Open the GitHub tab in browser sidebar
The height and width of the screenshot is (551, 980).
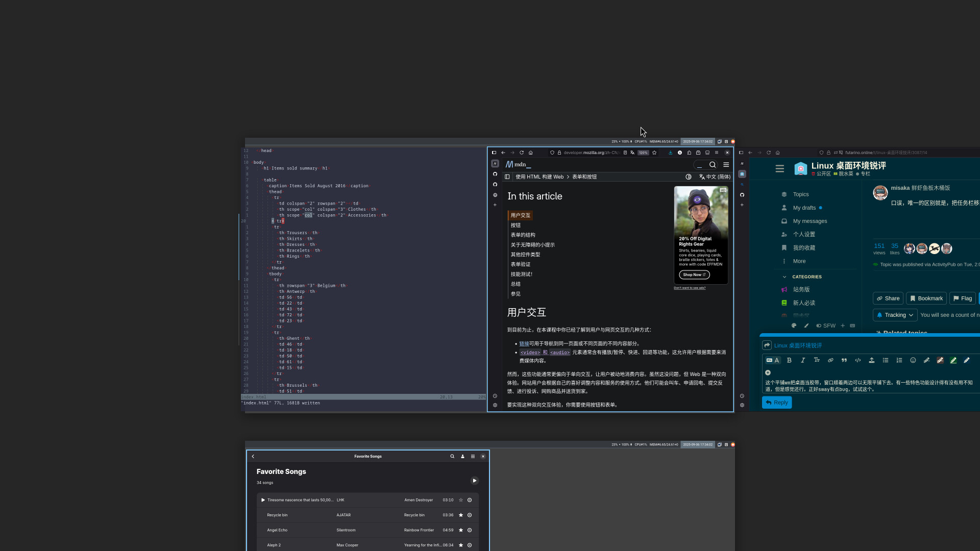[x=495, y=174]
